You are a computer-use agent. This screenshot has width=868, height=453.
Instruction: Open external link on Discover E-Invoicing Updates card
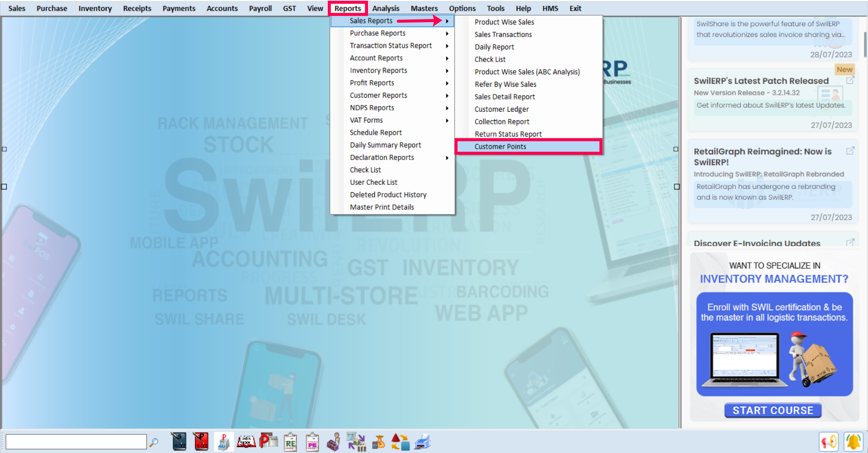pyautogui.click(x=850, y=242)
